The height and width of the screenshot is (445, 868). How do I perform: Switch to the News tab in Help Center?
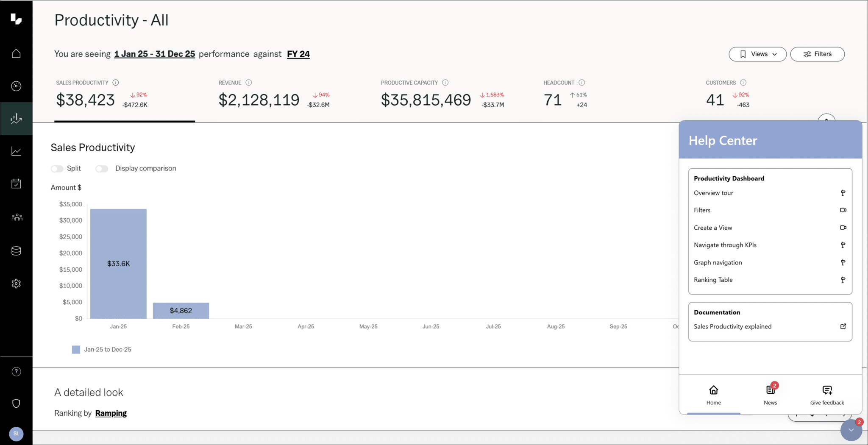coord(770,394)
